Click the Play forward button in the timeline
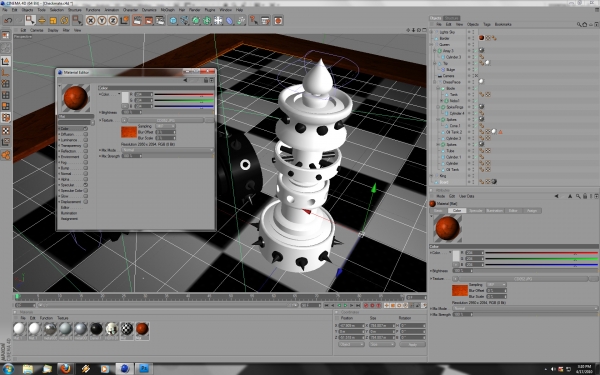 click(345, 305)
